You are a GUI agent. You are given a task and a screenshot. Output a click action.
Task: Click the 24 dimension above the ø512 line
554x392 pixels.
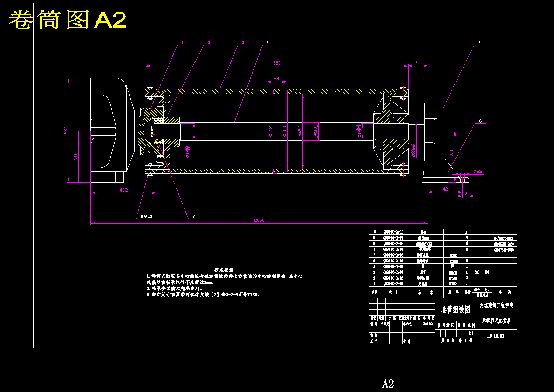(277, 78)
